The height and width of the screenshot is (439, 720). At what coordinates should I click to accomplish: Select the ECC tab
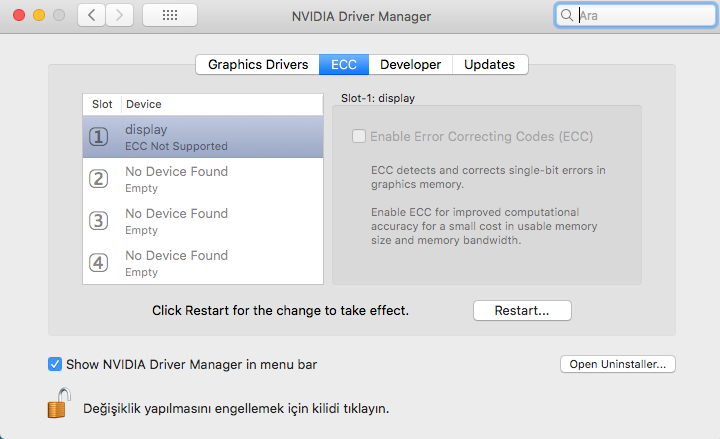[x=343, y=64]
